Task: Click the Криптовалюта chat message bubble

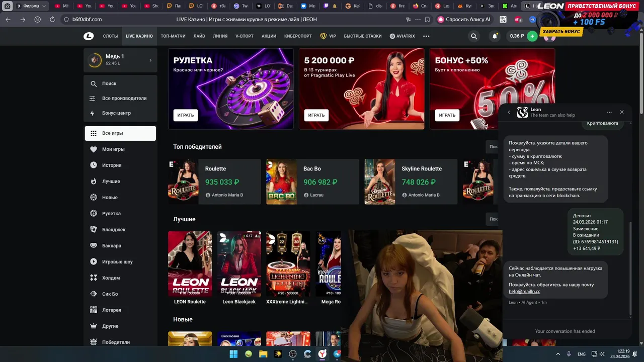Action: click(602, 123)
